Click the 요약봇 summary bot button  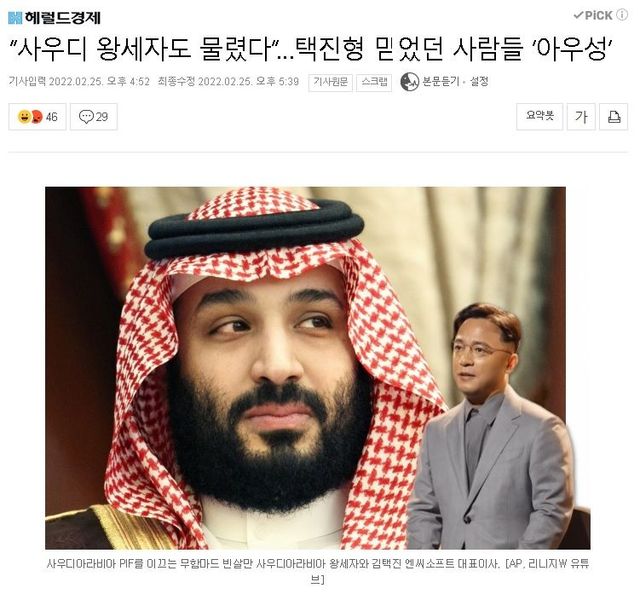[x=540, y=117]
